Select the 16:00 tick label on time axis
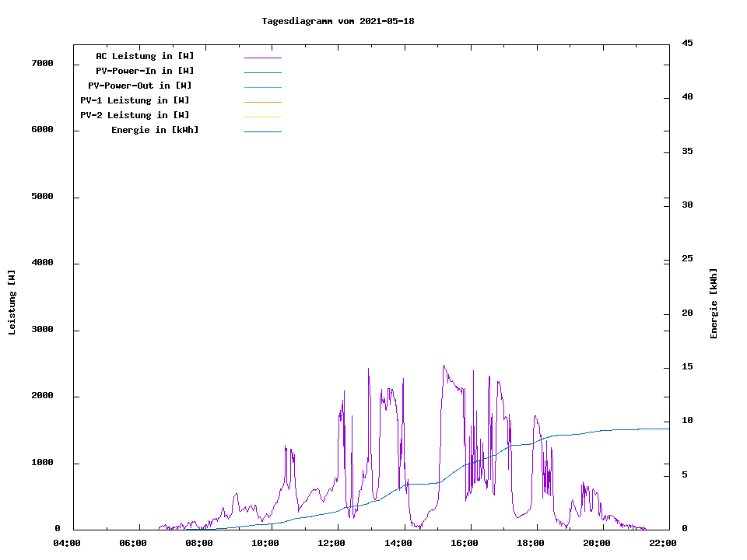 (464, 543)
